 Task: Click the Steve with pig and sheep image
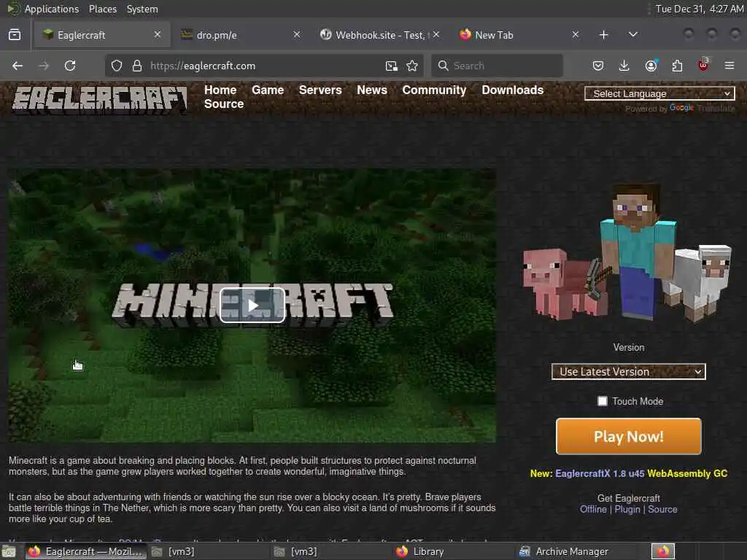[627, 252]
